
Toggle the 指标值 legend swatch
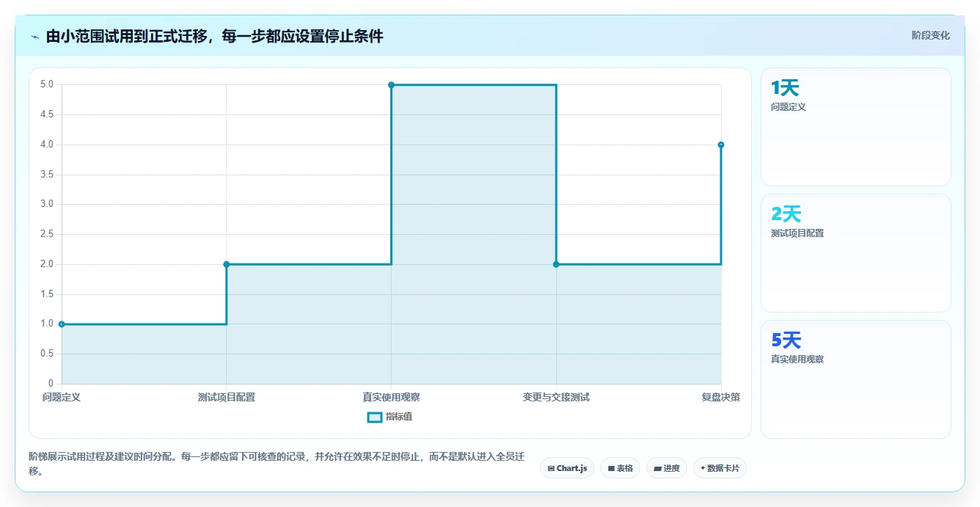click(374, 417)
